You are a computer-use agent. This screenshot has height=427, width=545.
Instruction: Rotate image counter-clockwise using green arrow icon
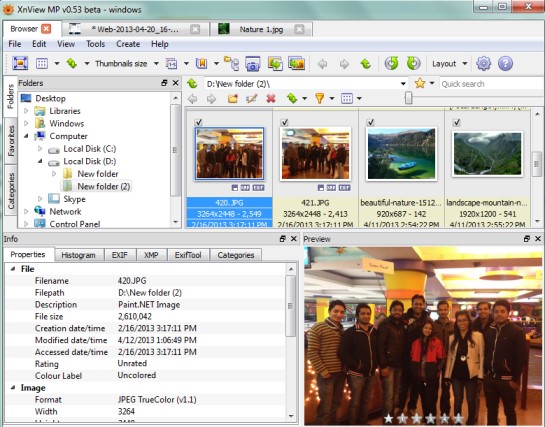[x=391, y=64]
